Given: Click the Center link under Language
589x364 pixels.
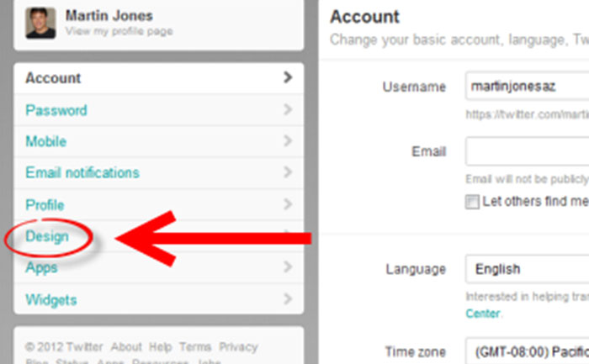Looking at the screenshot, I should [483, 314].
